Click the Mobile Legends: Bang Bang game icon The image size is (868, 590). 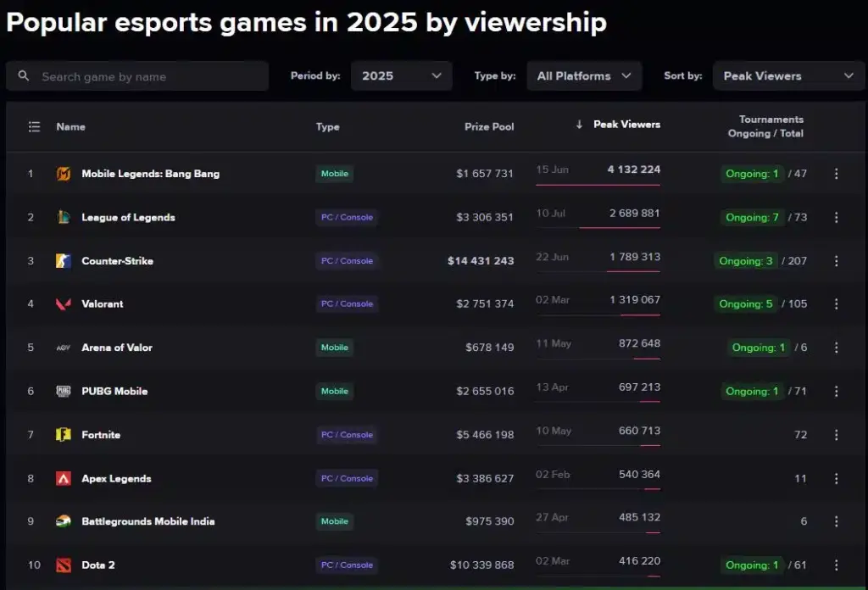coord(64,174)
